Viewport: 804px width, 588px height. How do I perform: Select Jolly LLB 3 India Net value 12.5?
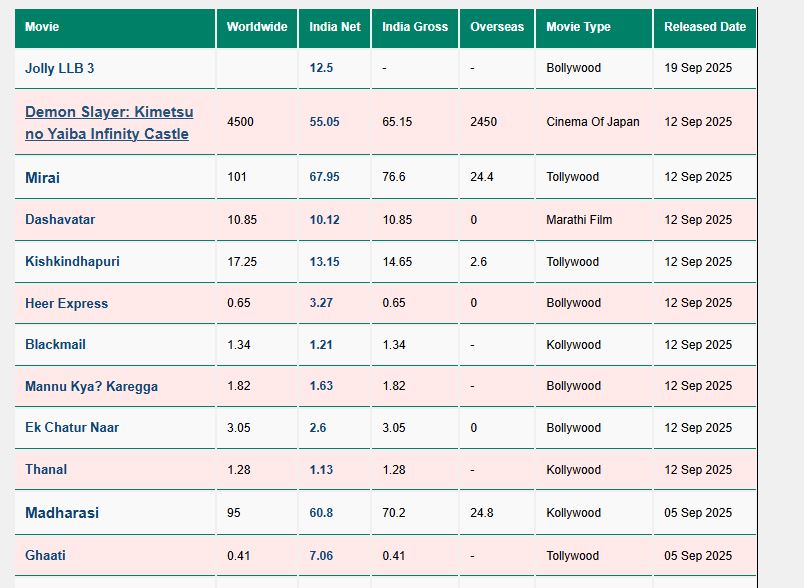[321, 68]
